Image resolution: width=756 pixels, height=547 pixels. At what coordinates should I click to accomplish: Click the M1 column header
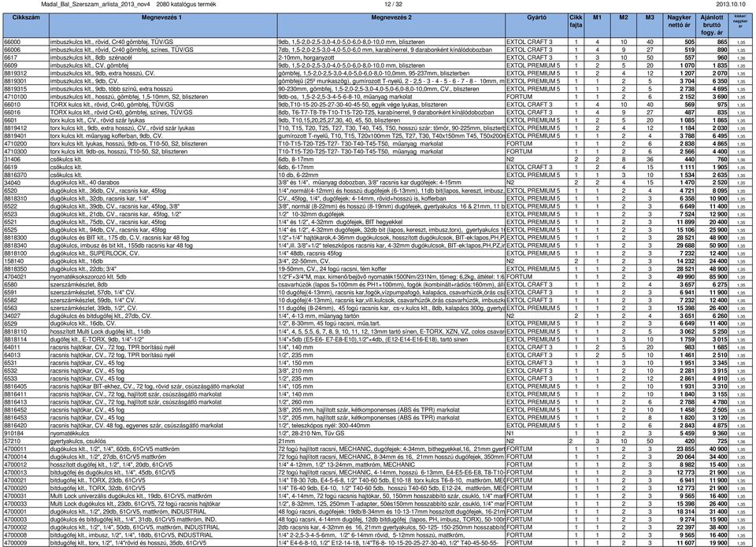pos(597,25)
